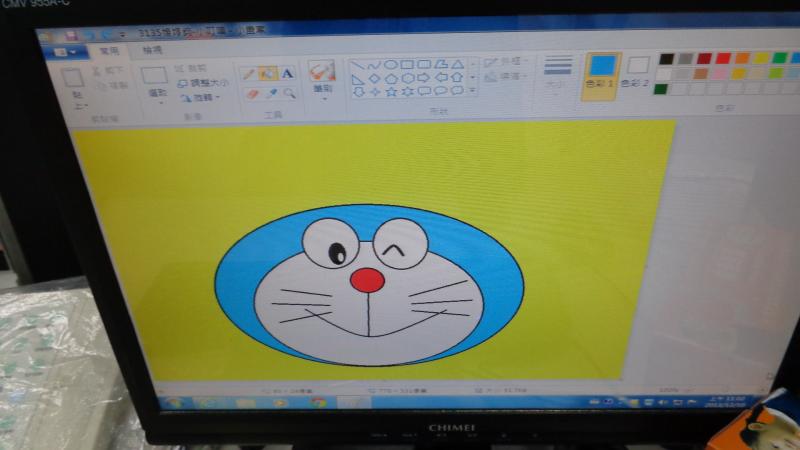Click the Undo arrow in title bar
Screen dimensions: 800x450
point(89,35)
